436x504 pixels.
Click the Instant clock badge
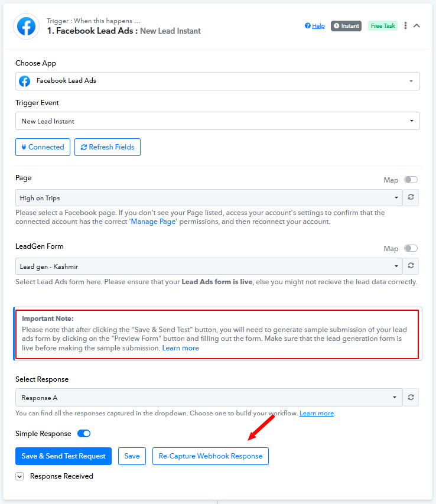tap(346, 26)
